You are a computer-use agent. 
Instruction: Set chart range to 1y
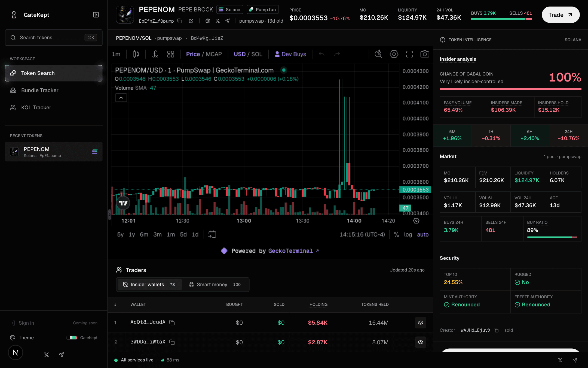pyautogui.click(x=132, y=234)
